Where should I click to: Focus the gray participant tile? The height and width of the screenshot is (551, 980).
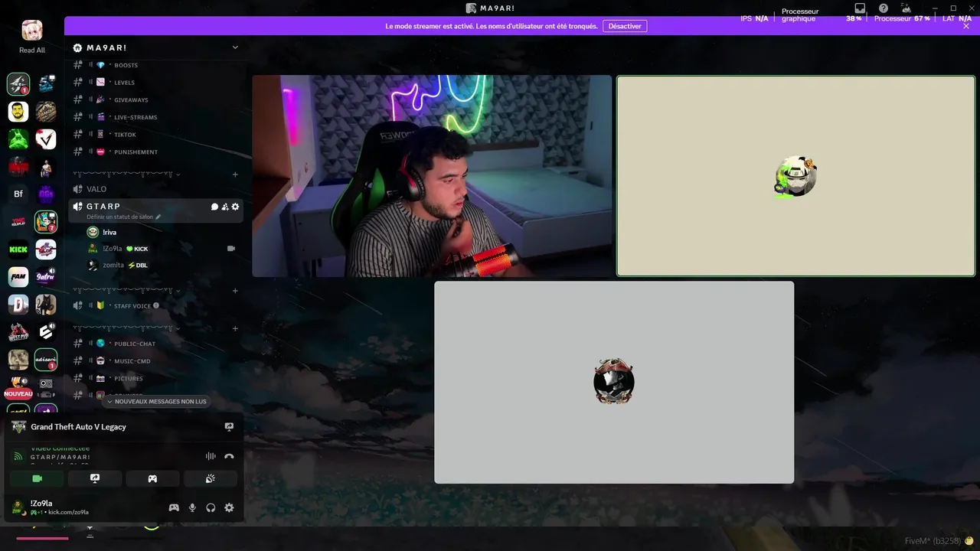tap(614, 382)
